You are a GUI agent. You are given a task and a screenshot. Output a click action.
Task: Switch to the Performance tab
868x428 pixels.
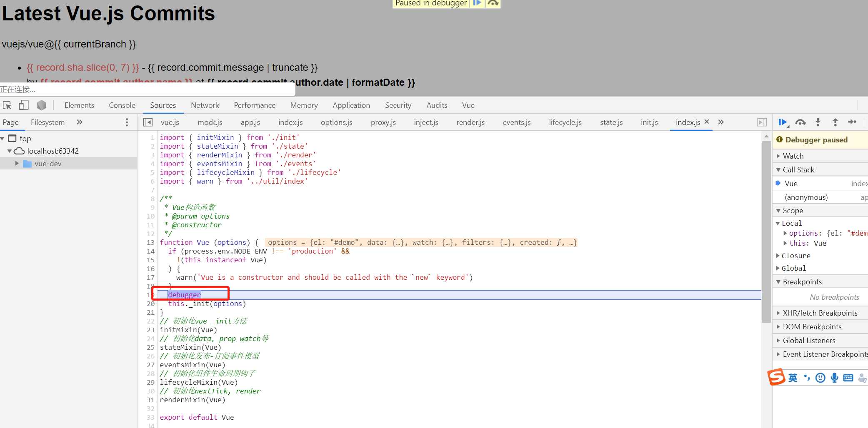tap(255, 105)
